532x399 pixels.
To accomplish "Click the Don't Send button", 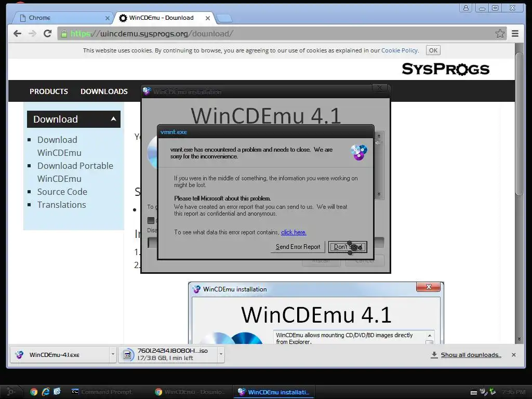I will [x=348, y=247].
